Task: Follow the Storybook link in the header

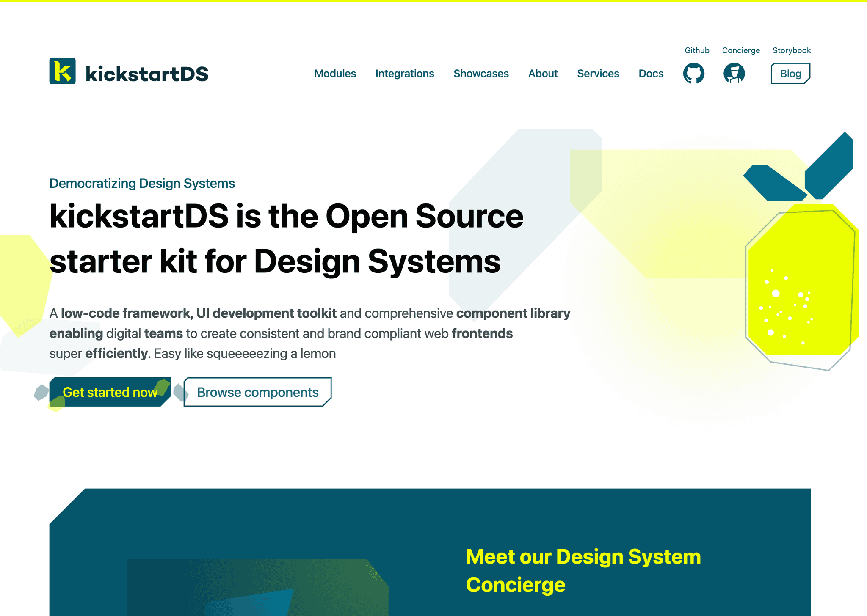Action: pos(791,50)
